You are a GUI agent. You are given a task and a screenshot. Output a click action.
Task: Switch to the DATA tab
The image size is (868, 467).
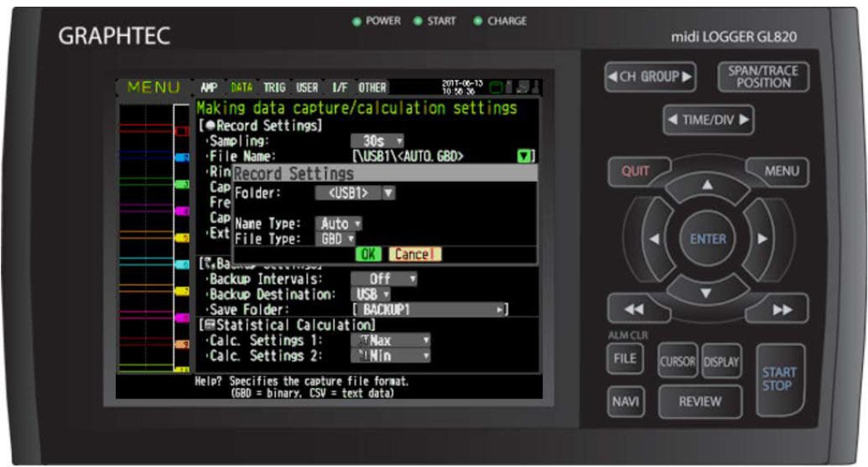point(242,87)
